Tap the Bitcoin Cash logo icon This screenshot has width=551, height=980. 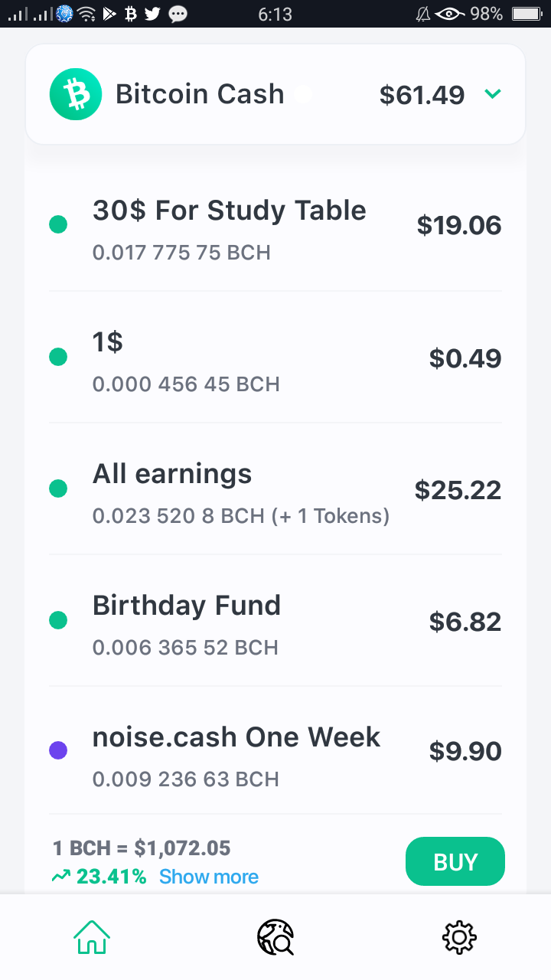[x=76, y=94]
